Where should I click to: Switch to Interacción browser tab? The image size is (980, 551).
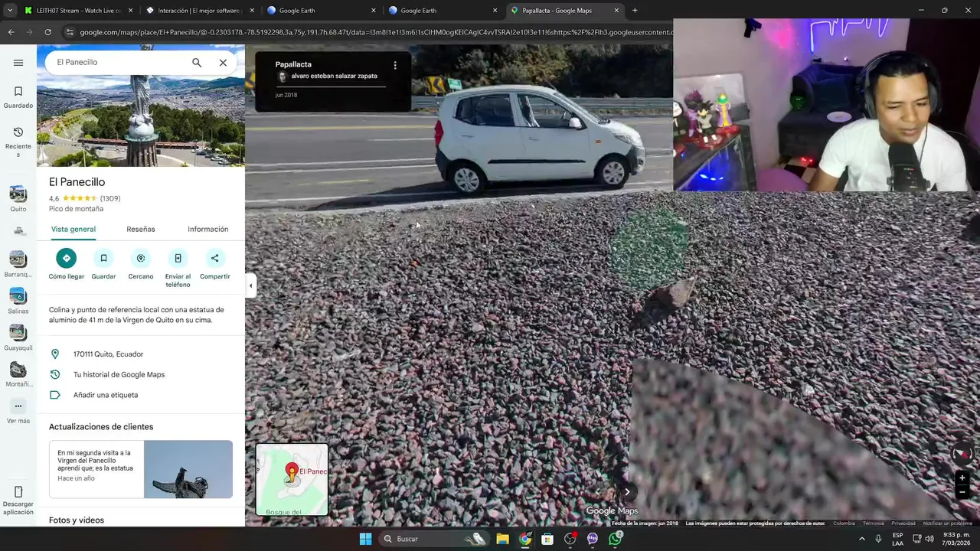pyautogui.click(x=199, y=11)
